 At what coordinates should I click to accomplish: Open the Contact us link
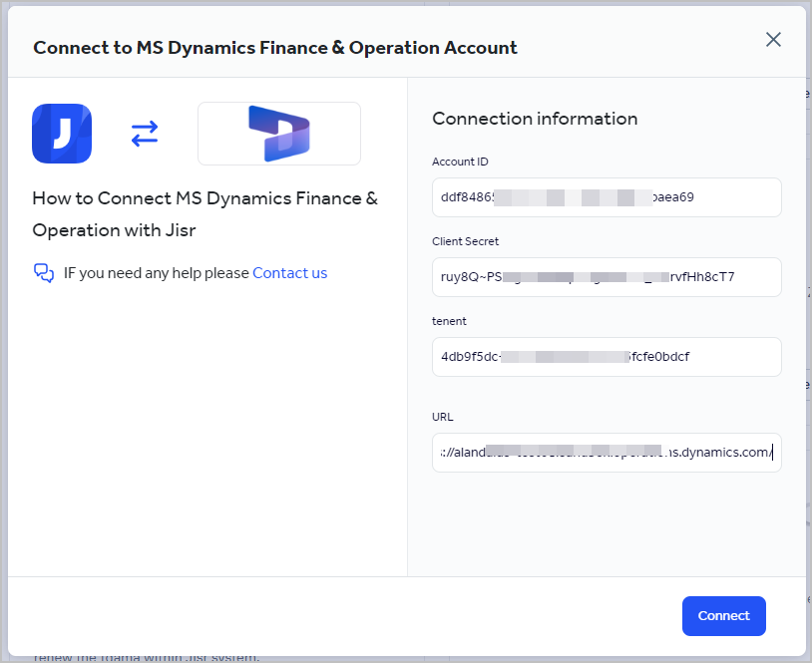click(289, 272)
